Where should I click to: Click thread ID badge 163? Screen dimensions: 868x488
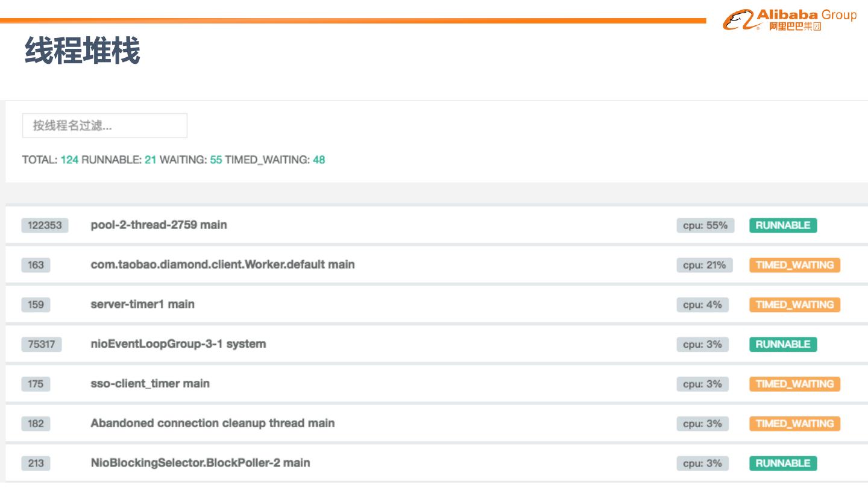[x=36, y=265]
